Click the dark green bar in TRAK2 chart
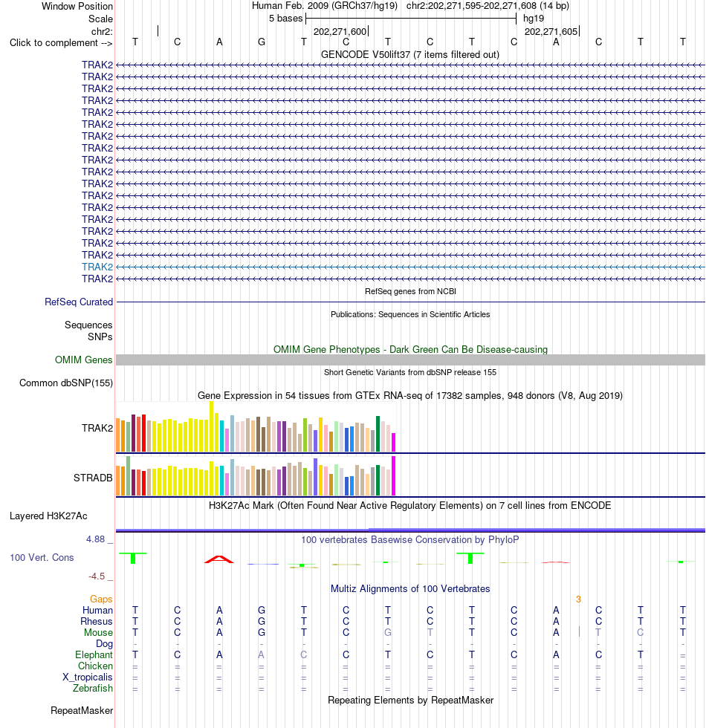The width and height of the screenshot is (706, 728). [378, 434]
